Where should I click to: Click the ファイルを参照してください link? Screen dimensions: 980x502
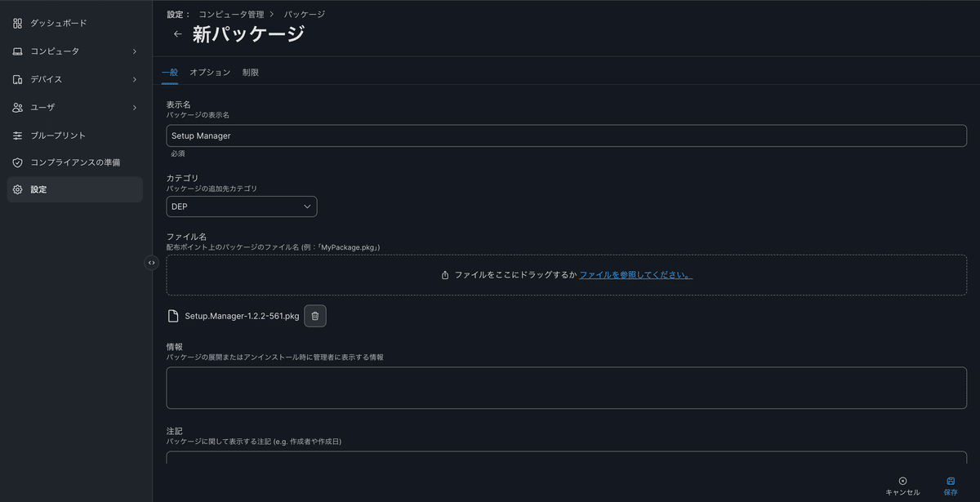point(636,275)
